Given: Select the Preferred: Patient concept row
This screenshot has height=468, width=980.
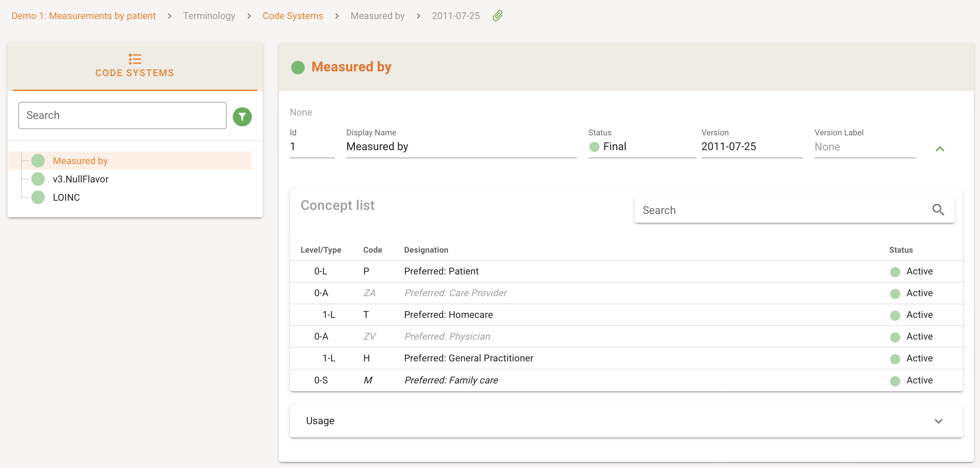Looking at the screenshot, I should (441, 271).
